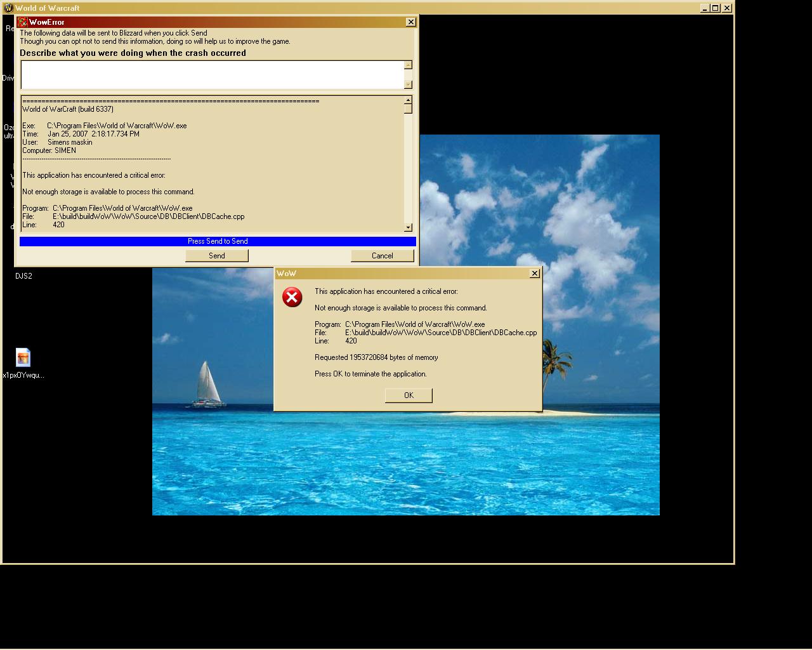The height and width of the screenshot is (650, 812).
Task: Click the 'Computer: SIMEN' log line
Action: [x=49, y=150]
